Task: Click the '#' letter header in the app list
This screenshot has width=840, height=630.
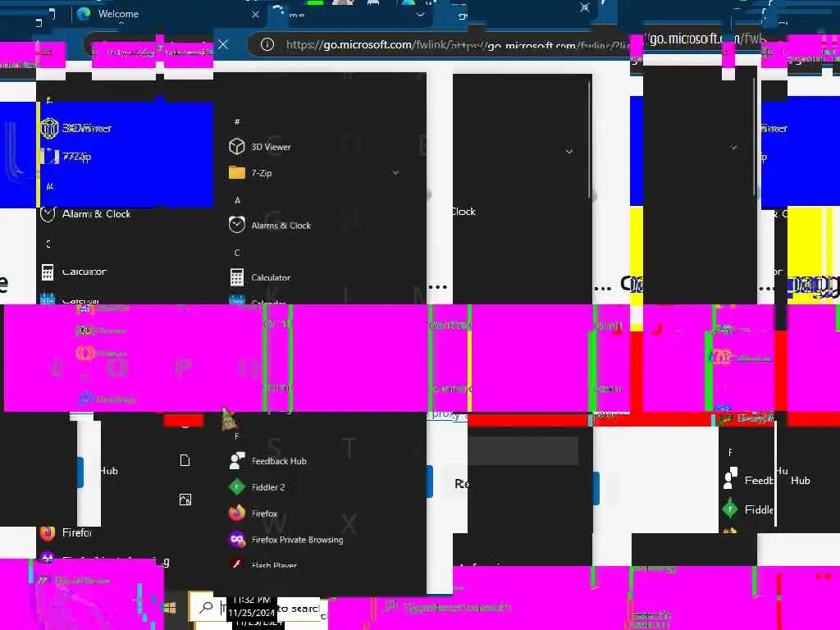Action: point(237,121)
